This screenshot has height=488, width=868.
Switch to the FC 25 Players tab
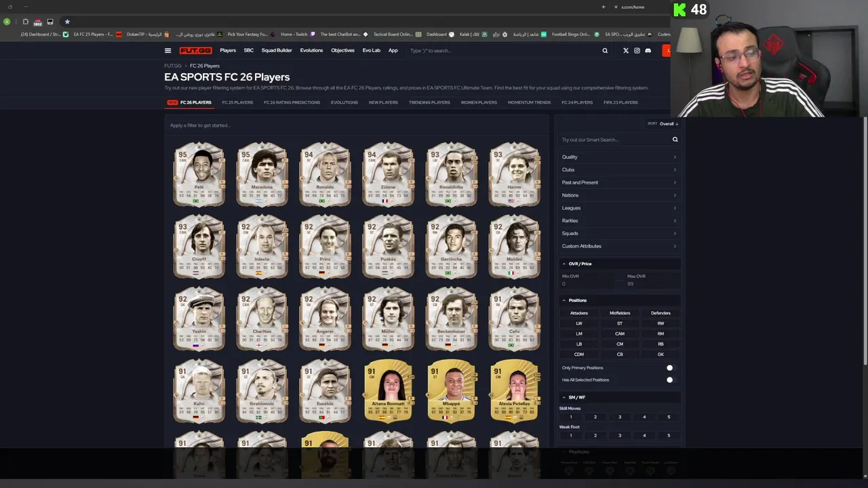pos(237,102)
